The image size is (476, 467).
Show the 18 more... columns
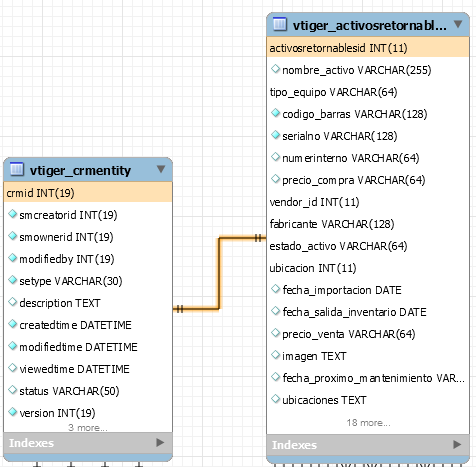(x=368, y=423)
